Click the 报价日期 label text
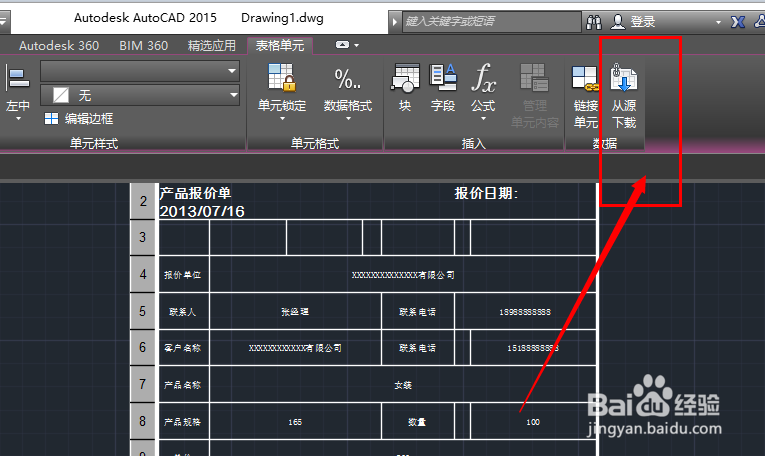Viewport: 765px width, 456px height. [486, 193]
